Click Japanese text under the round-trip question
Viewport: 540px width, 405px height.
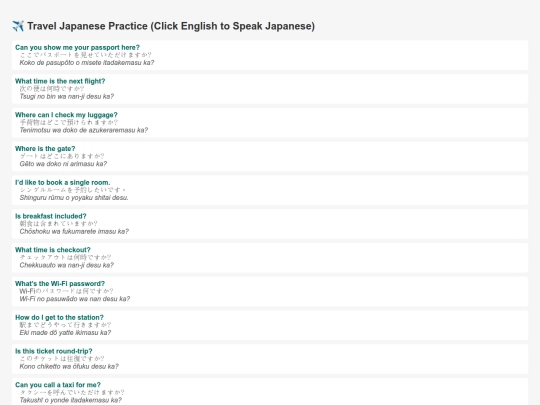(62, 359)
